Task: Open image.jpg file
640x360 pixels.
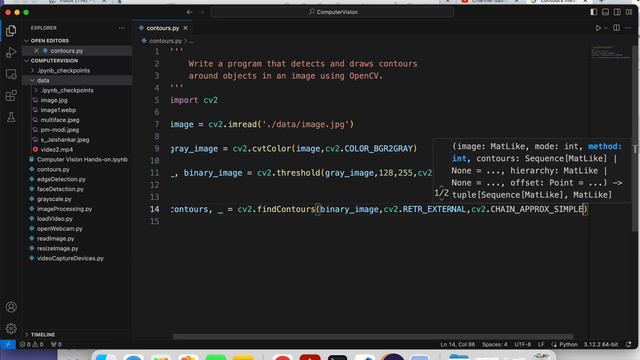Action: (x=53, y=100)
